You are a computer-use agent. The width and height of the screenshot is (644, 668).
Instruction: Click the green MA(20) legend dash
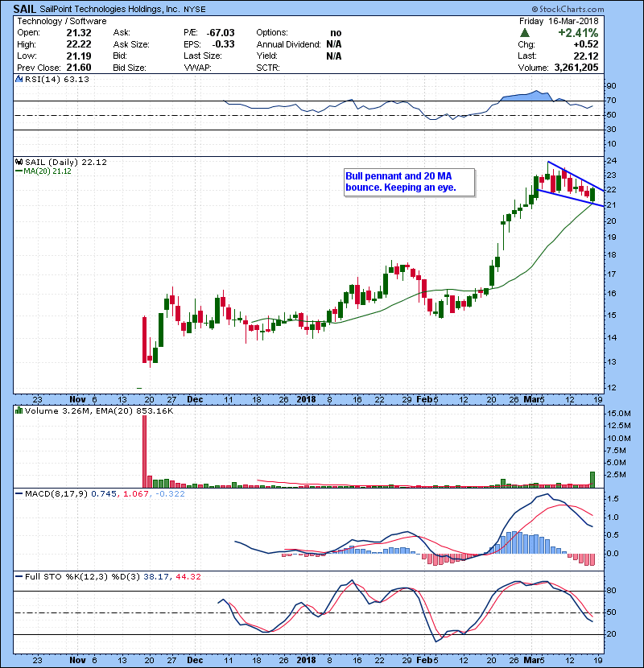coord(19,171)
